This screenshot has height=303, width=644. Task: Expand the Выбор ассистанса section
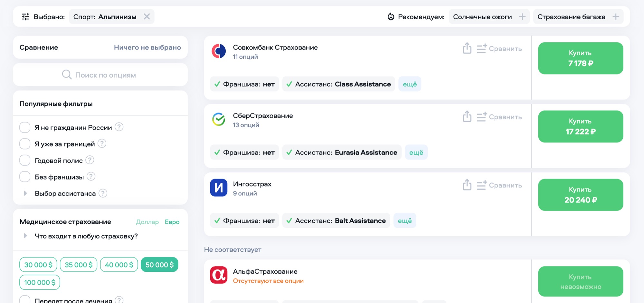[x=25, y=193]
